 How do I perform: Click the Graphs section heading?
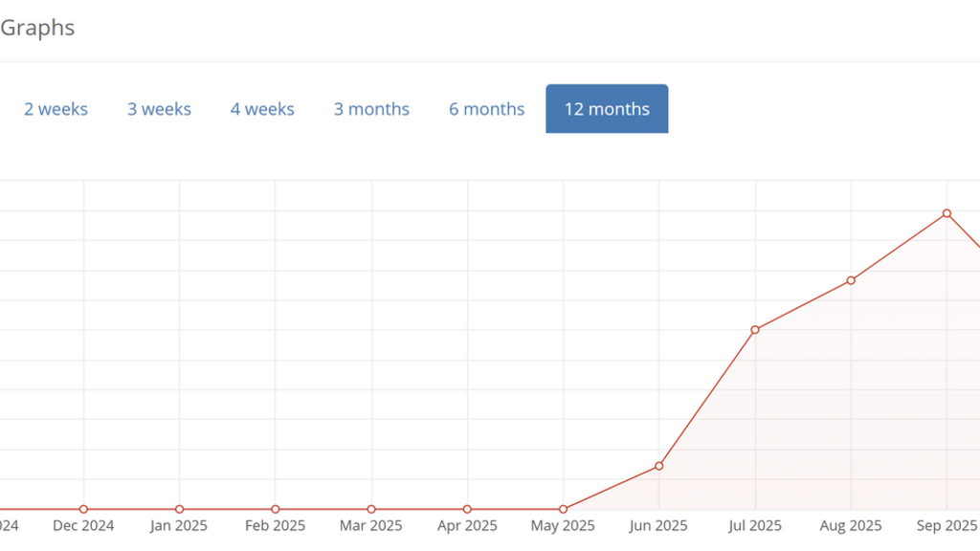(37, 28)
